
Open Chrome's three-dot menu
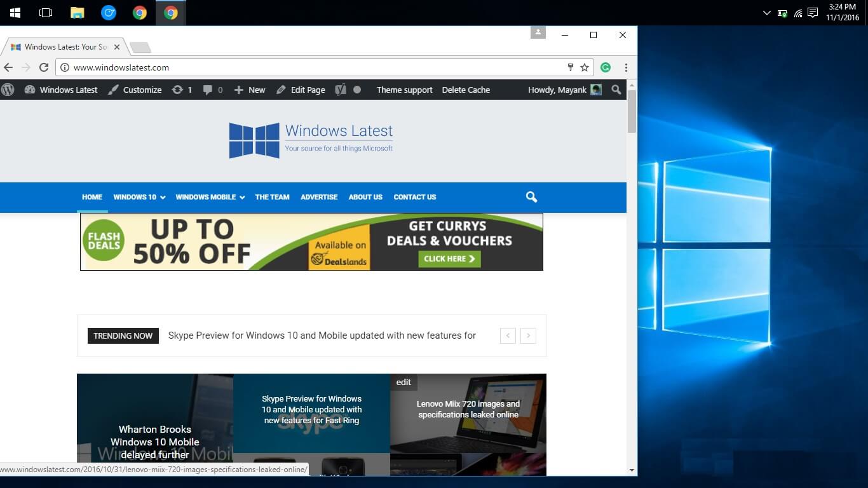coord(626,67)
